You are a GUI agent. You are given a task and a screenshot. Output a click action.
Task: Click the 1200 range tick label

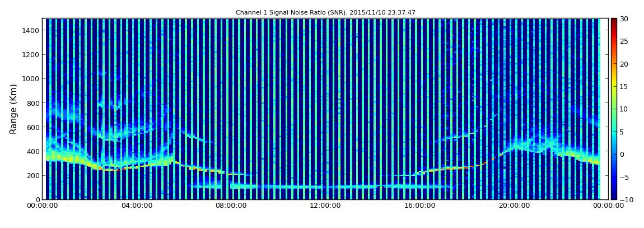click(x=31, y=55)
